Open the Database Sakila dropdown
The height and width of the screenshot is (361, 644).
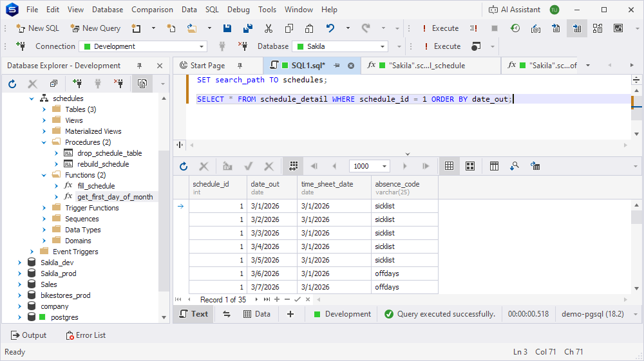(x=383, y=46)
